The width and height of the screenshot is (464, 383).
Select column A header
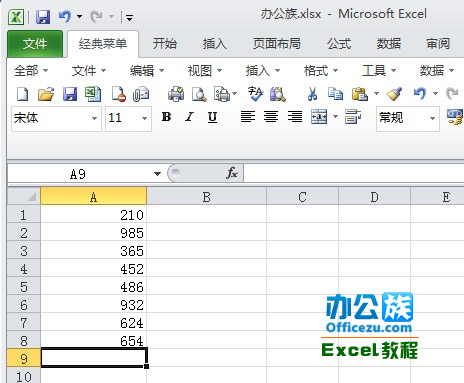[x=93, y=197]
